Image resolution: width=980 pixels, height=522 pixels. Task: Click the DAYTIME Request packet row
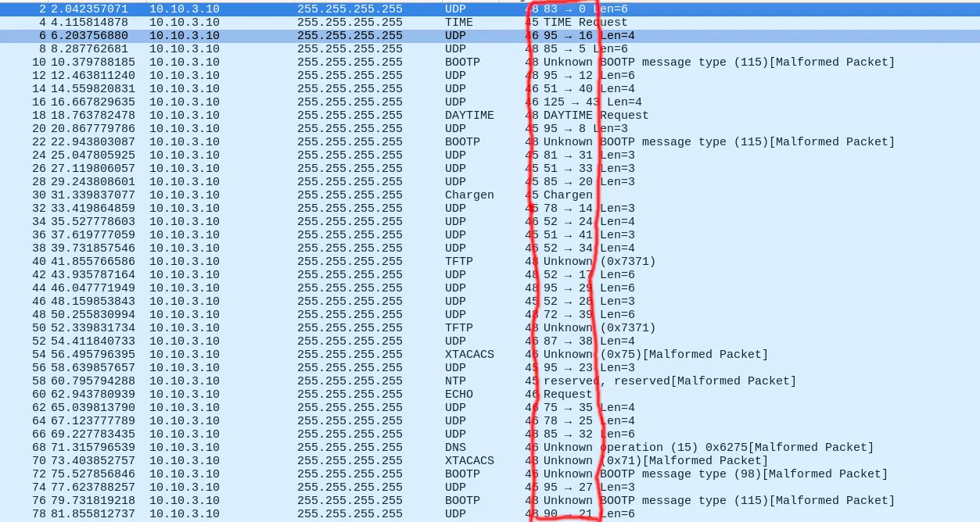(x=313, y=116)
